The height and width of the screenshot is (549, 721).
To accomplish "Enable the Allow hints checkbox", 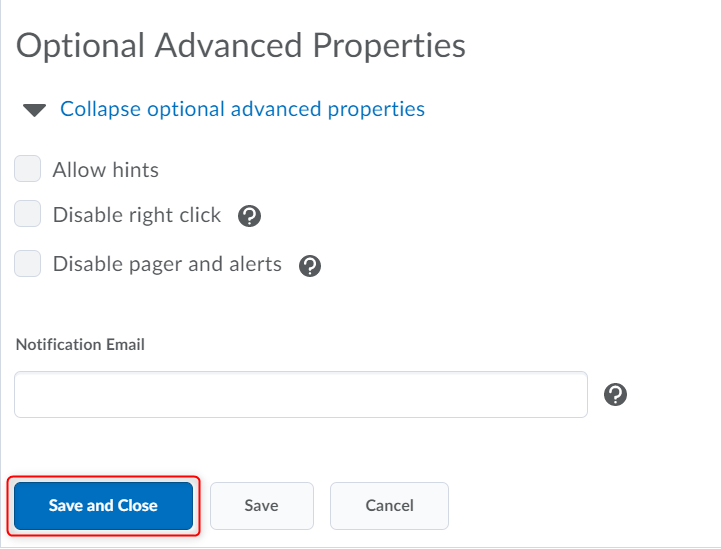I will tap(28, 169).
